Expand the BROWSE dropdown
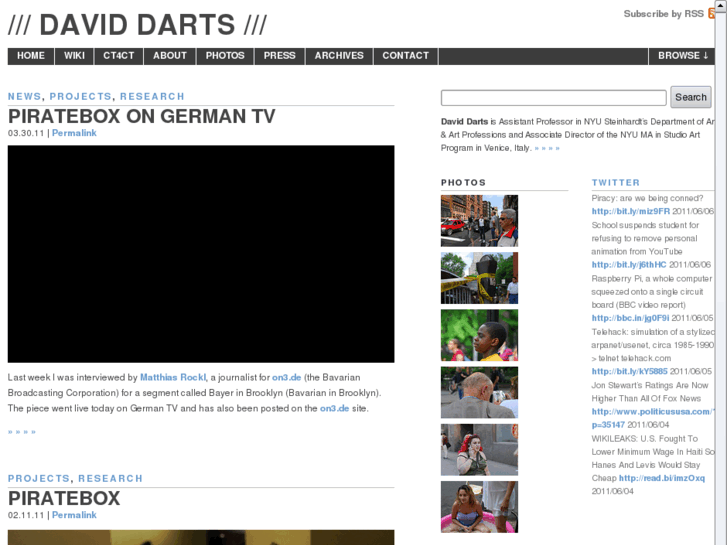 click(682, 56)
